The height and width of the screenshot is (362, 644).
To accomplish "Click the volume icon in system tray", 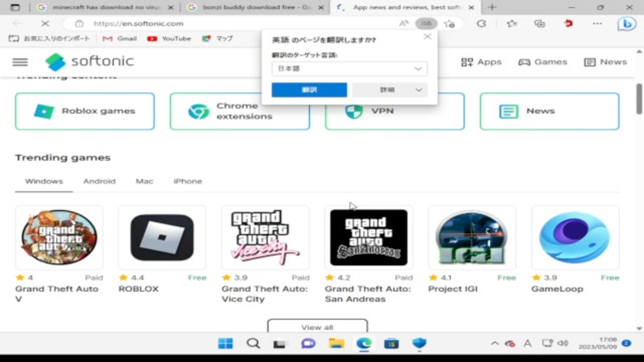I will tap(563, 343).
